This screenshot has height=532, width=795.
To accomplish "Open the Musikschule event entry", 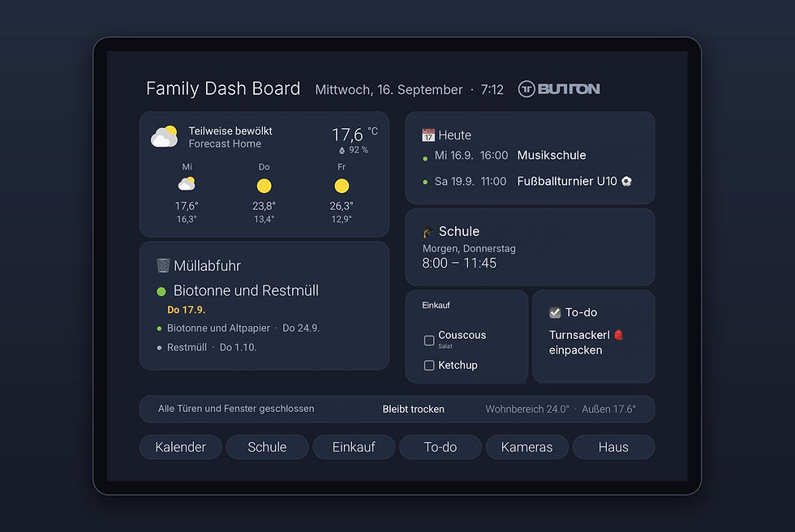I will point(551,156).
